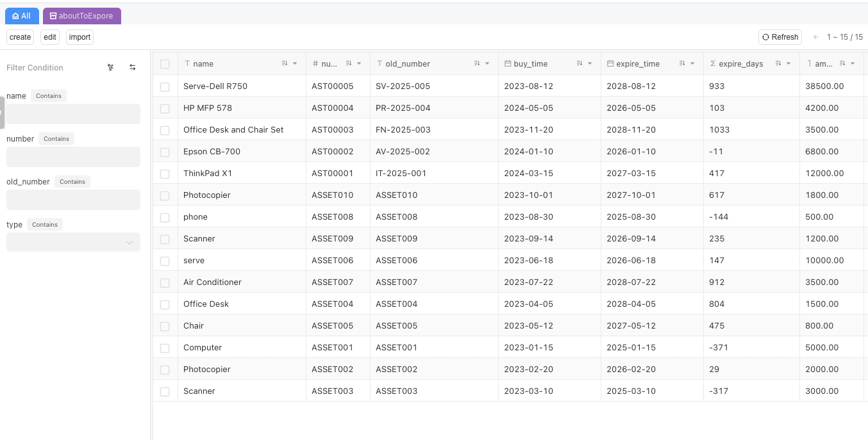This screenshot has height=440, width=868.
Task: Check the ThinkPad X1 row checkbox
Action: [x=165, y=174]
